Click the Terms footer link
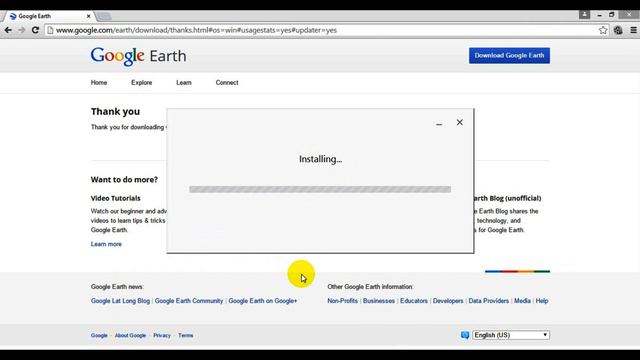 tap(186, 336)
